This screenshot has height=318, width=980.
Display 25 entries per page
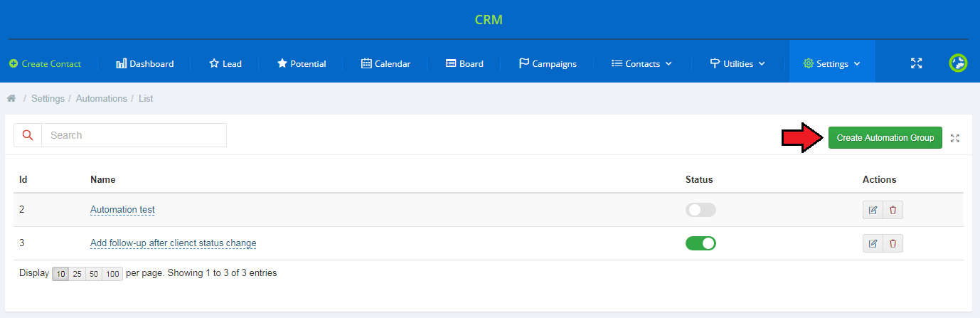pos(77,273)
